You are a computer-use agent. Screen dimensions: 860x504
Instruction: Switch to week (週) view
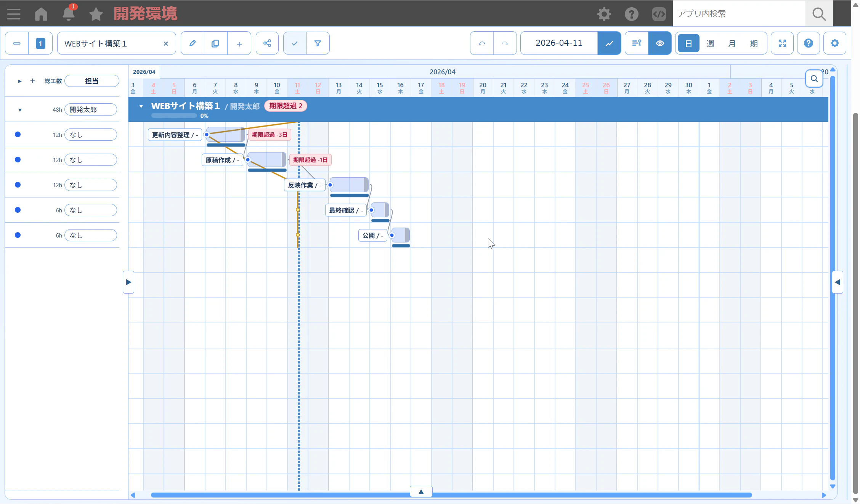pyautogui.click(x=710, y=43)
